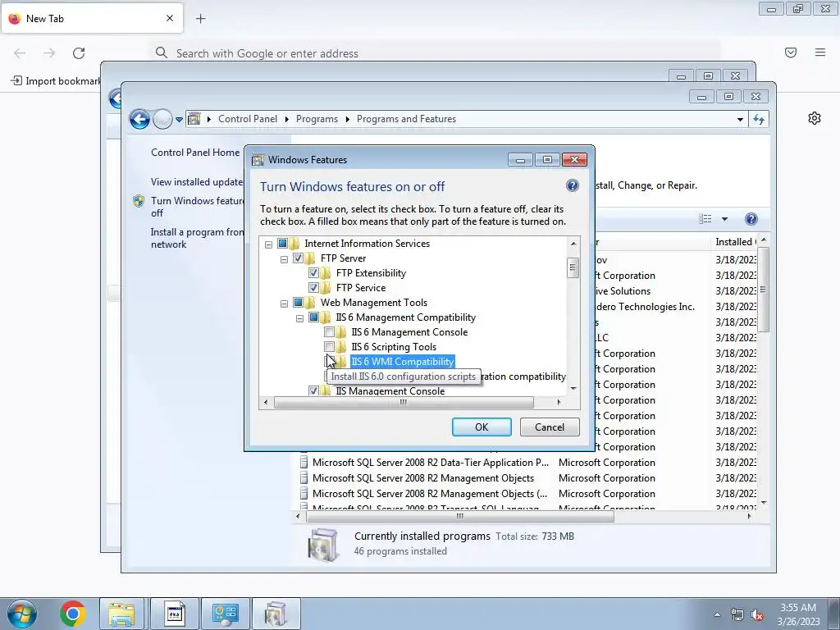The image size is (840, 630).
Task: Click the FTP Server folder icon
Action: (x=309, y=258)
